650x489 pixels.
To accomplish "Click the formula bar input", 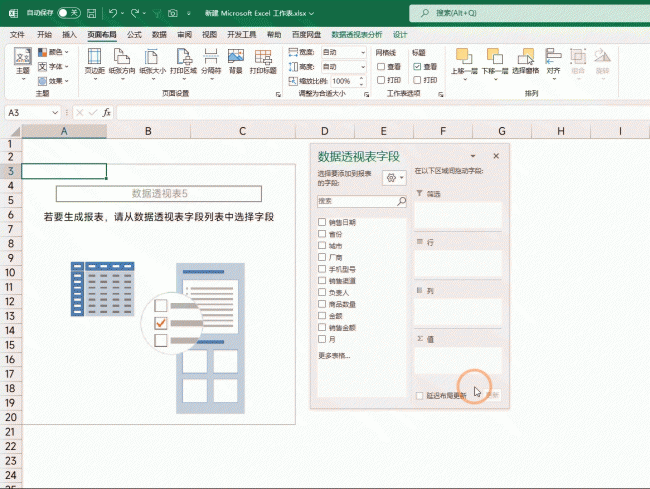I will pyautogui.click(x=383, y=113).
